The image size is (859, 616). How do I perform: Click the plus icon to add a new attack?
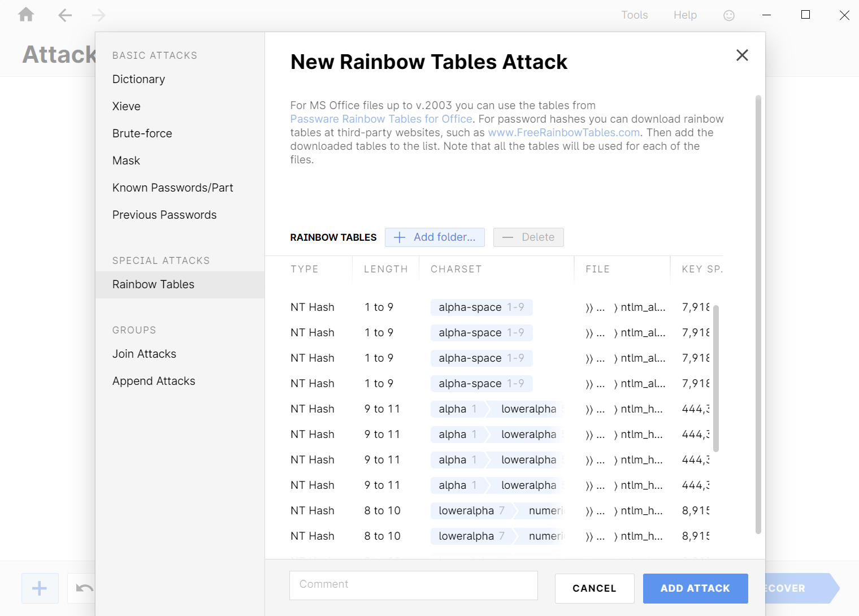[x=40, y=588]
